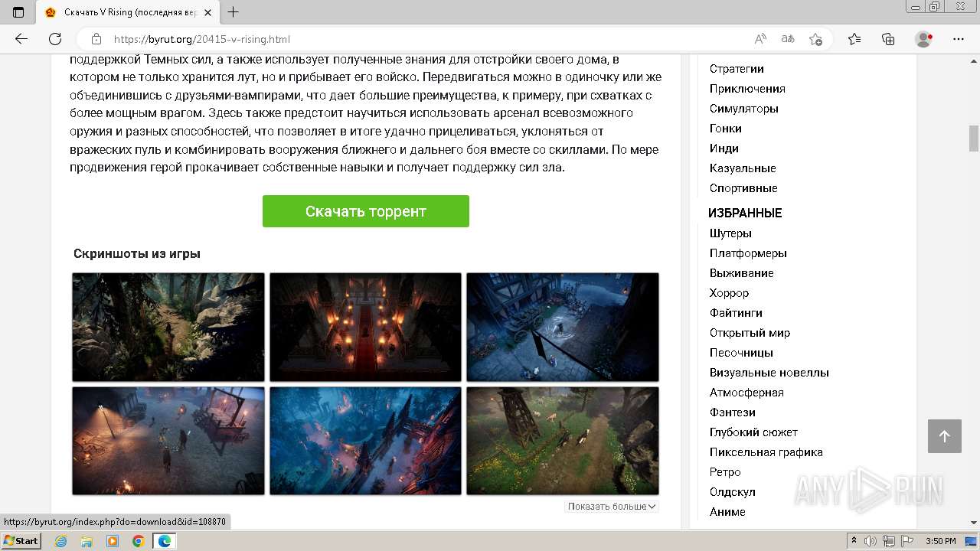Open the dark forest path screenshot thumbnail
The image size is (980, 551).
(x=168, y=327)
